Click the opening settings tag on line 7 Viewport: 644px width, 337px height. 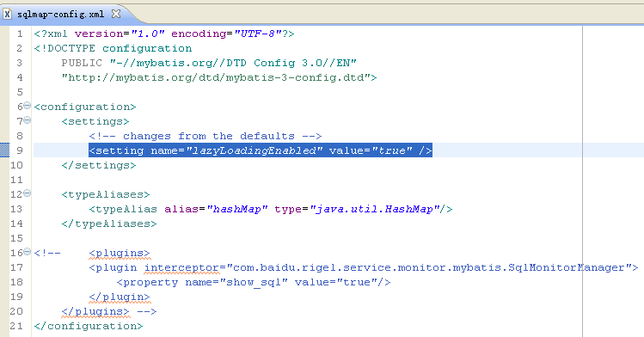tap(95, 121)
